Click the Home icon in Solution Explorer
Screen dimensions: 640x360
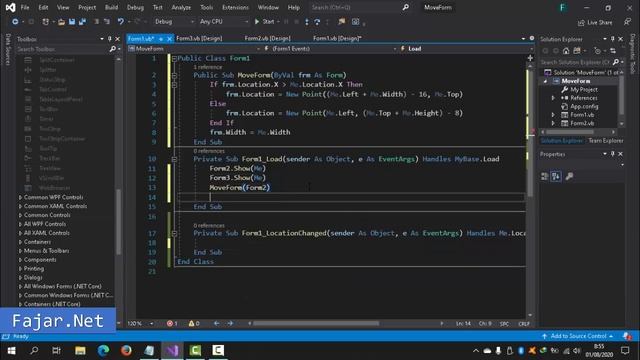coord(566,51)
